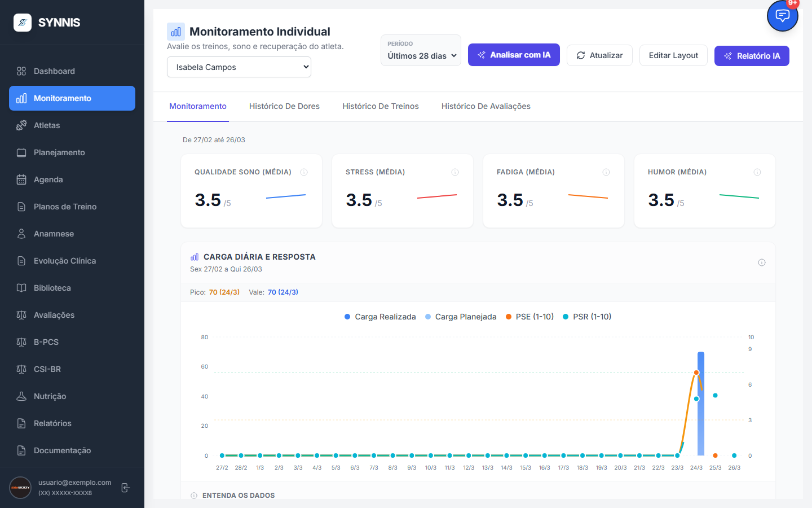Screen dimensions: 812x508
Task: Toggle the PSR (1-10) legend series
Action: pos(587,317)
